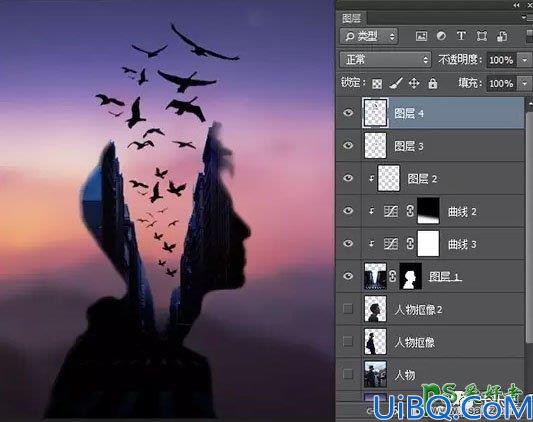The width and height of the screenshot is (533, 422).
Task: Select 图层 1 image thumbnail
Action: click(x=375, y=276)
